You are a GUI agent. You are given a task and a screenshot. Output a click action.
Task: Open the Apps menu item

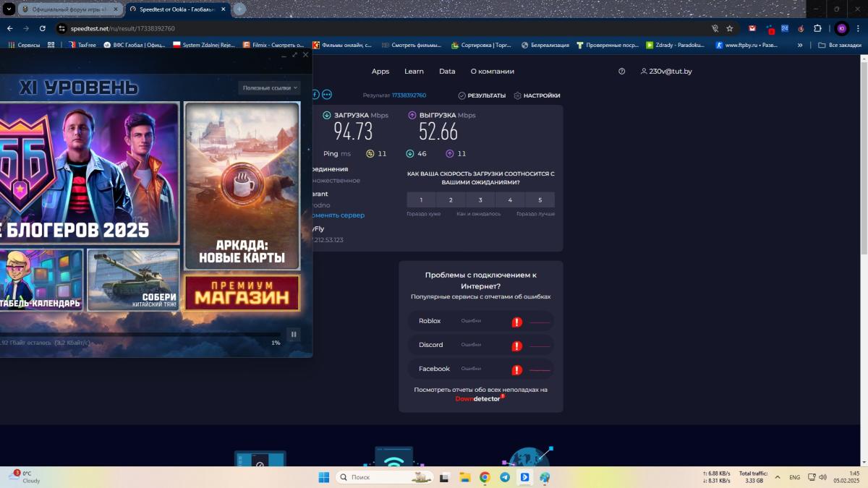click(x=380, y=72)
